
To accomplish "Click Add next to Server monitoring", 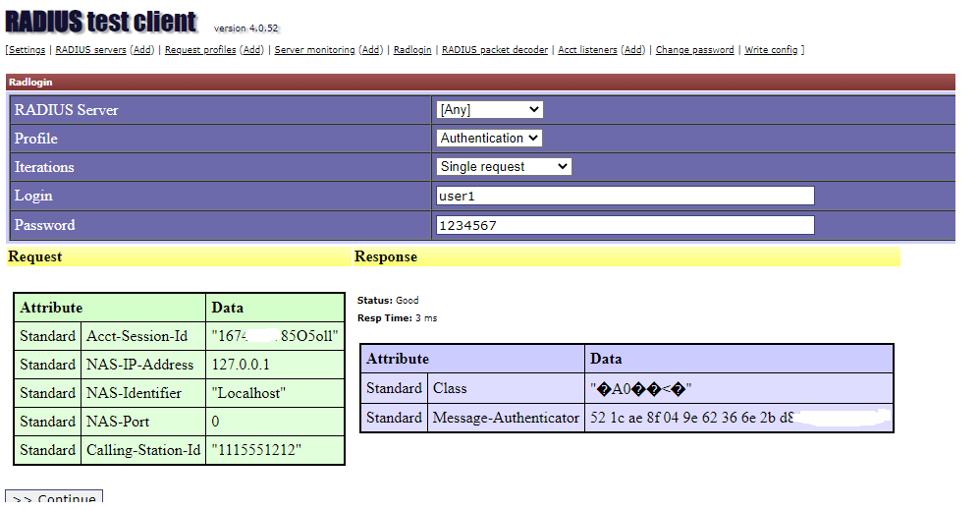I will (x=370, y=50).
